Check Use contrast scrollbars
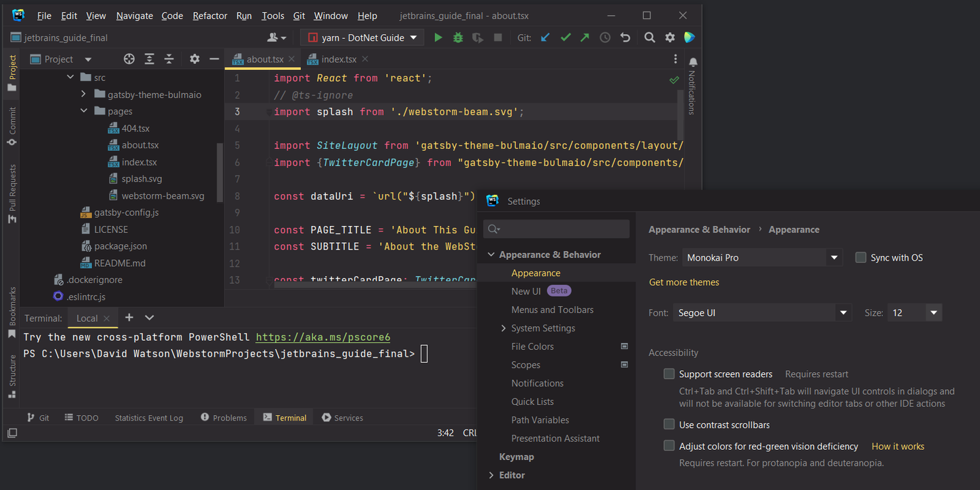 (668, 424)
